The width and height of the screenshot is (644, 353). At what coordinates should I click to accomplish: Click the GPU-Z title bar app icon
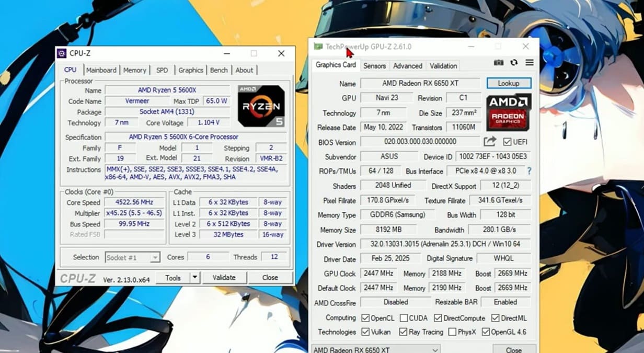tap(318, 47)
